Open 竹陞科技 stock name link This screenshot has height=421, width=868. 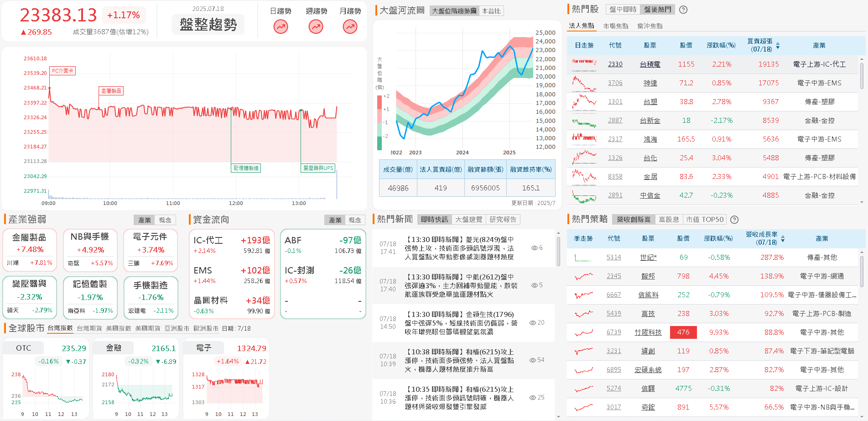pyautogui.click(x=648, y=332)
